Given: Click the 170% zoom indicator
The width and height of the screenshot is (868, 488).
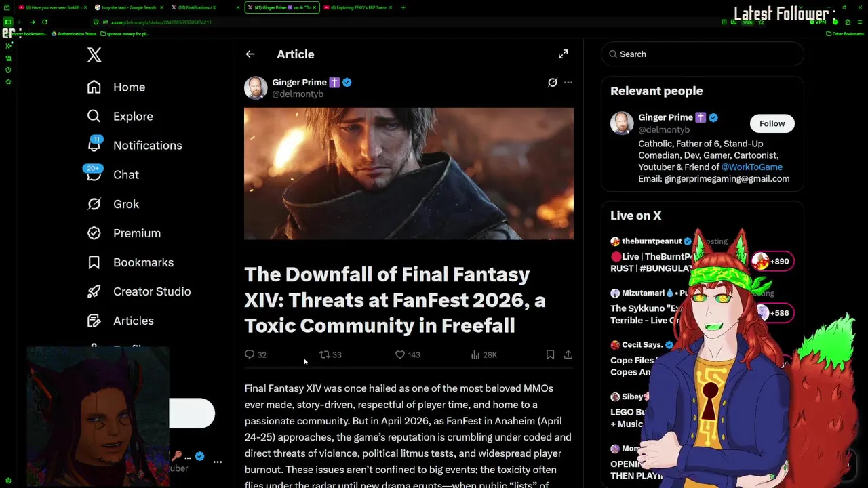Looking at the screenshot, I should (x=747, y=22).
